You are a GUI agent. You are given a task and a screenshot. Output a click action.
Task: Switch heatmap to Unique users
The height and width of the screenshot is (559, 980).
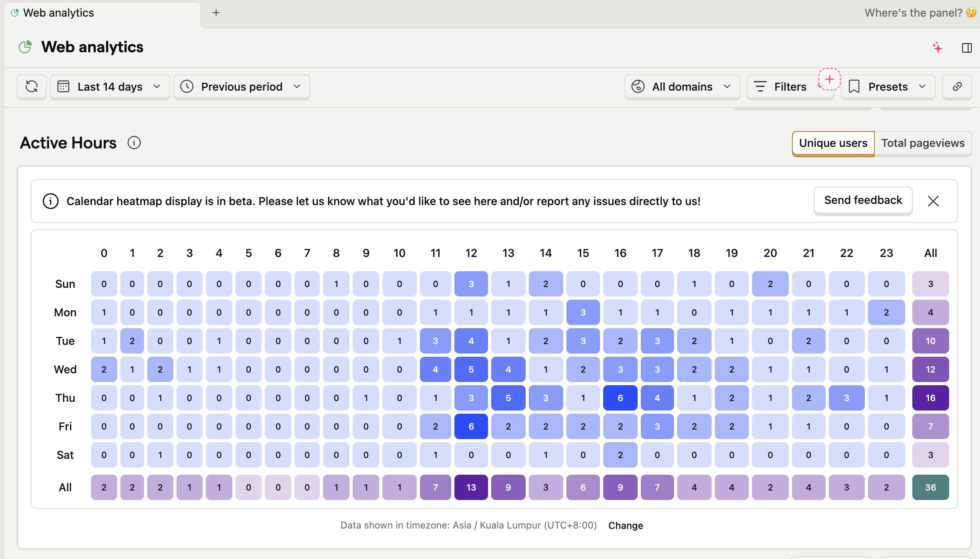pyautogui.click(x=833, y=143)
